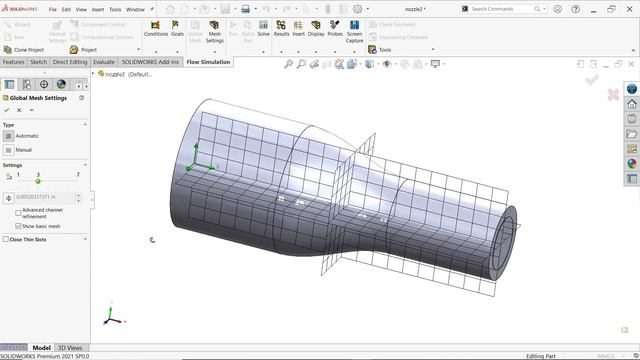The width and height of the screenshot is (640, 360).
Task: Expand the Close Thin Slots section
Action: 85,239
